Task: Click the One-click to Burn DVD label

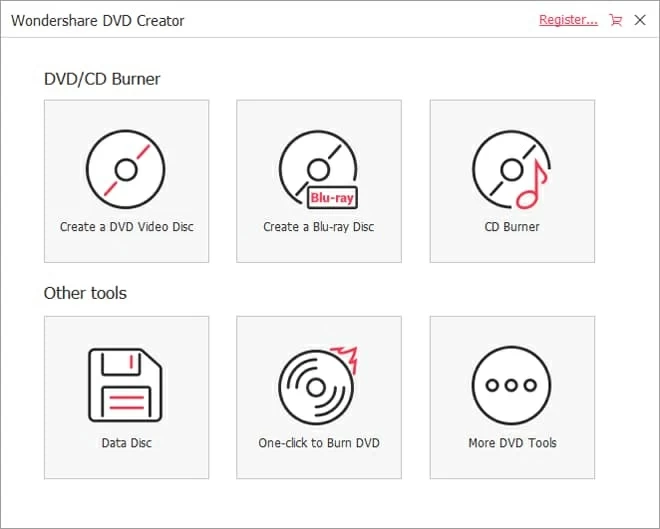Action: click(x=319, y=443)
